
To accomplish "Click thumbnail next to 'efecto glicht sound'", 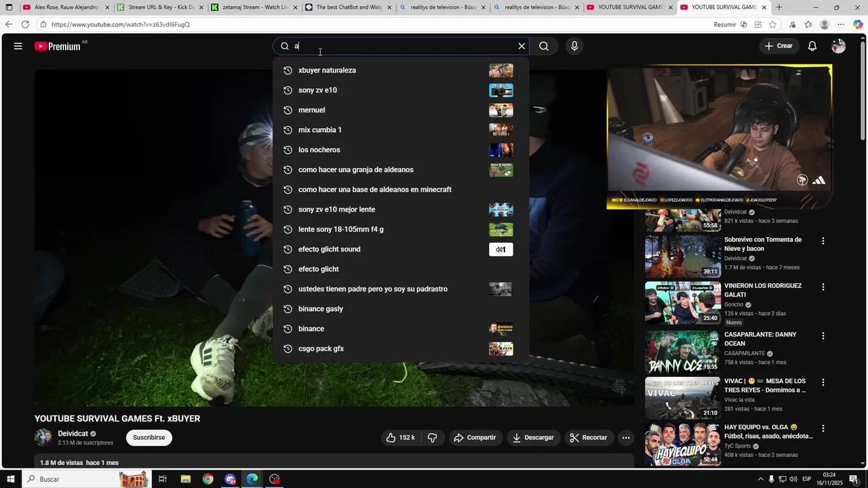I will click(x=501, y=249).
